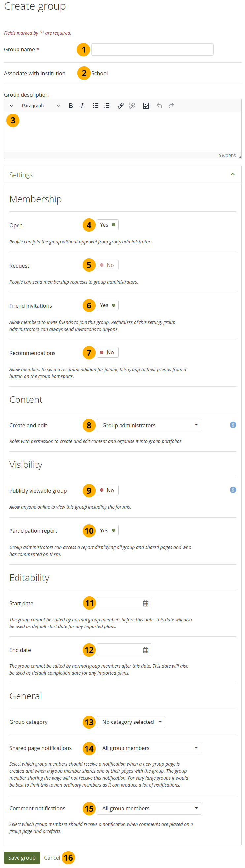
Task: Click the insert link icon
Action: [x=121, y=106]
